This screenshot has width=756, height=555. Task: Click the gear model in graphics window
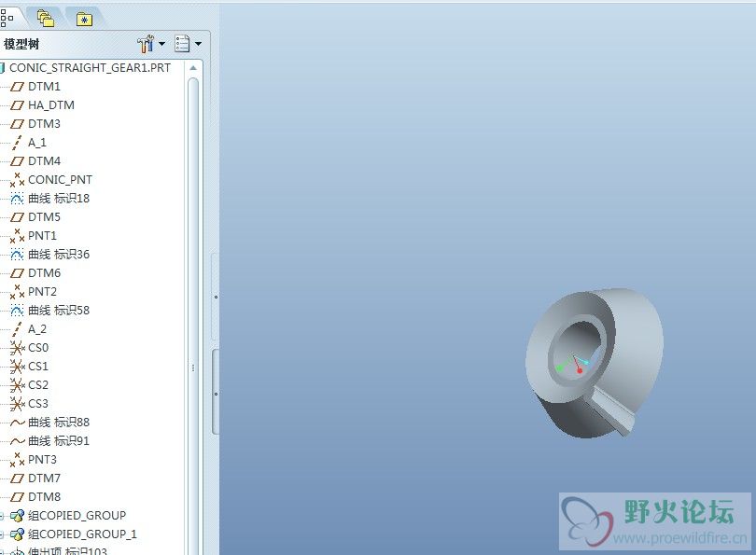click(594, 363)
